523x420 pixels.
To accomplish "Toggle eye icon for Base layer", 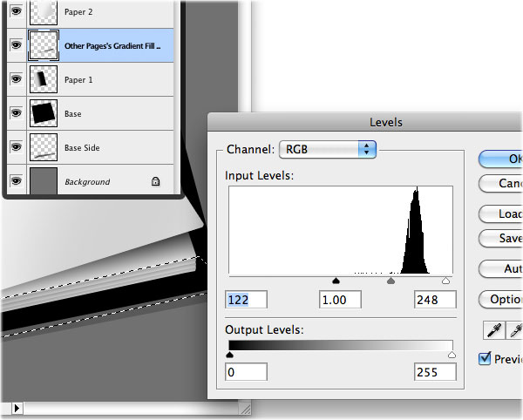I will pyautogui.click(x=16, y=113).
